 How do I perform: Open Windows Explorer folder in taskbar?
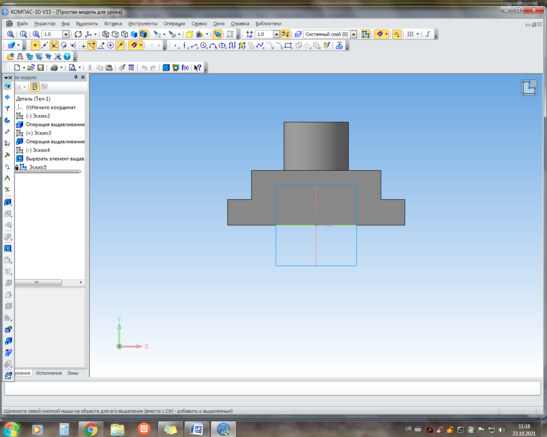117,429
